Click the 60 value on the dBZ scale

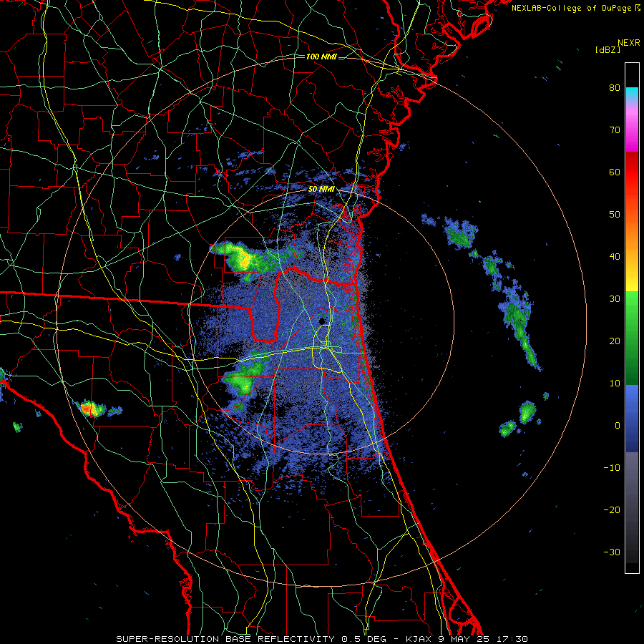(x=615, y=172)
